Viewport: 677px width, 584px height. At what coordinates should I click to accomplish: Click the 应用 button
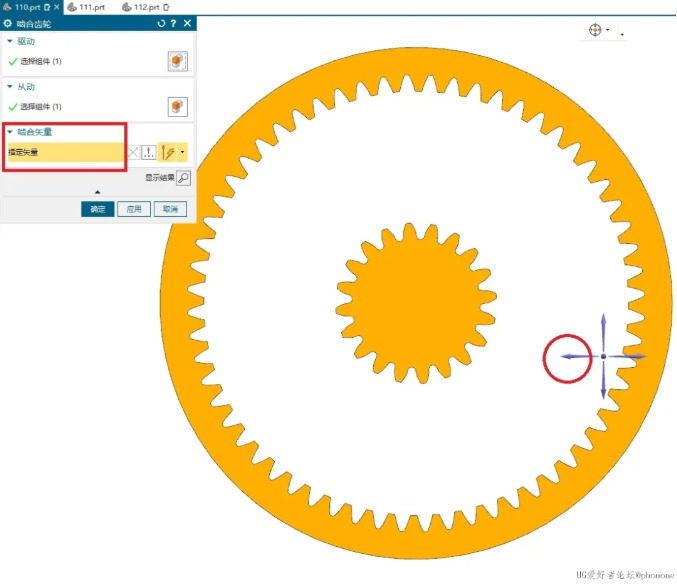point(133,209)
